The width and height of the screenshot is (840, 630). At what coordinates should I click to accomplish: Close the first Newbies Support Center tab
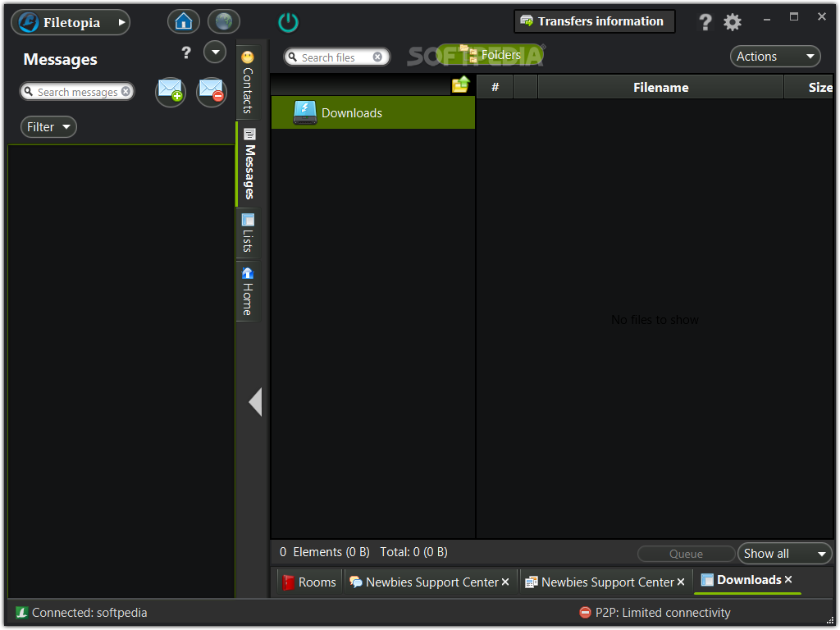coord(505,582)
